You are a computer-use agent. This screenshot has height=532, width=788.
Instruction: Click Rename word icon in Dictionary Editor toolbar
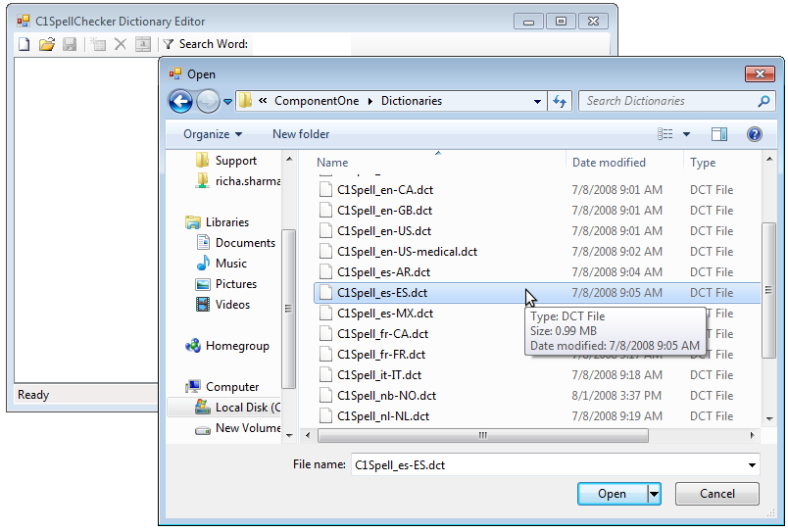click(143, 44)
